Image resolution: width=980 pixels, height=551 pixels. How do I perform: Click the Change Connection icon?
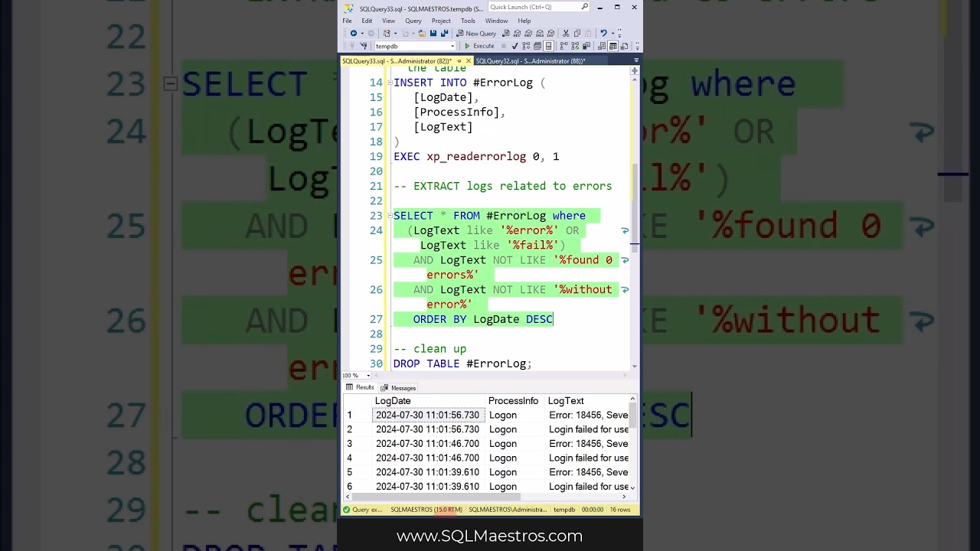[x=364, y=46]
